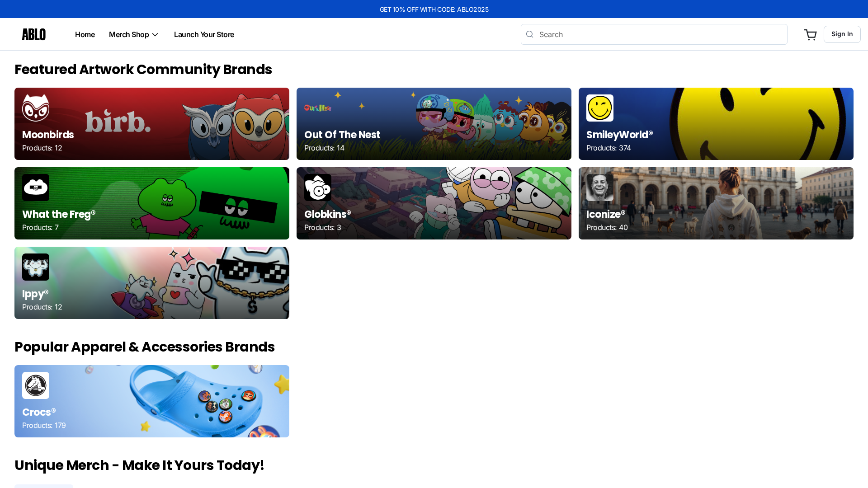
Task: Open the Launch Your Store page
Action: [x=204, y=34]
